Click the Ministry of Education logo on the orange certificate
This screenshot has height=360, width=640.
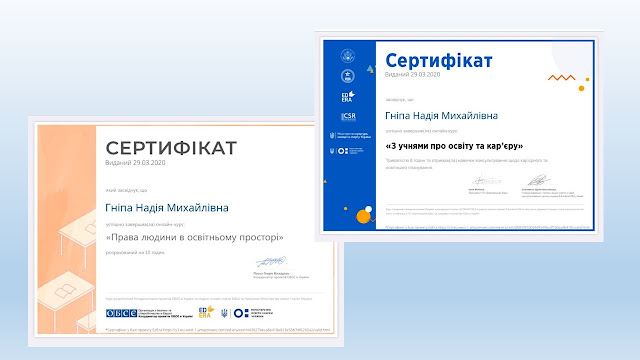click(x=253, y=313)
